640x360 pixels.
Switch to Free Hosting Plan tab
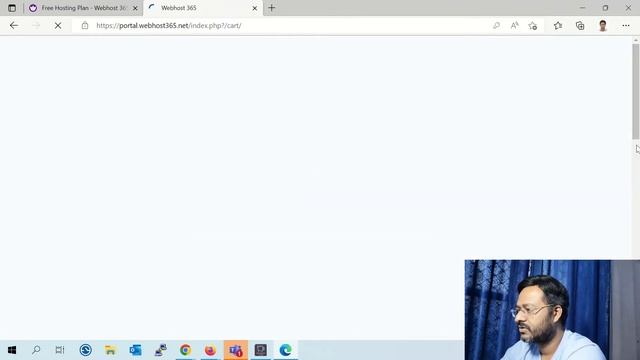point(83,8)
